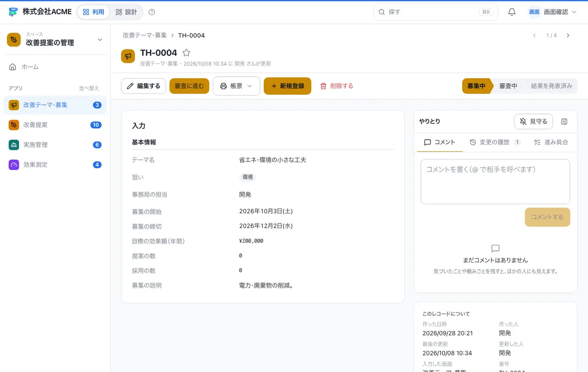588x372 pixels.
Task: Select the コメント tab
Action: pos(440,143)
